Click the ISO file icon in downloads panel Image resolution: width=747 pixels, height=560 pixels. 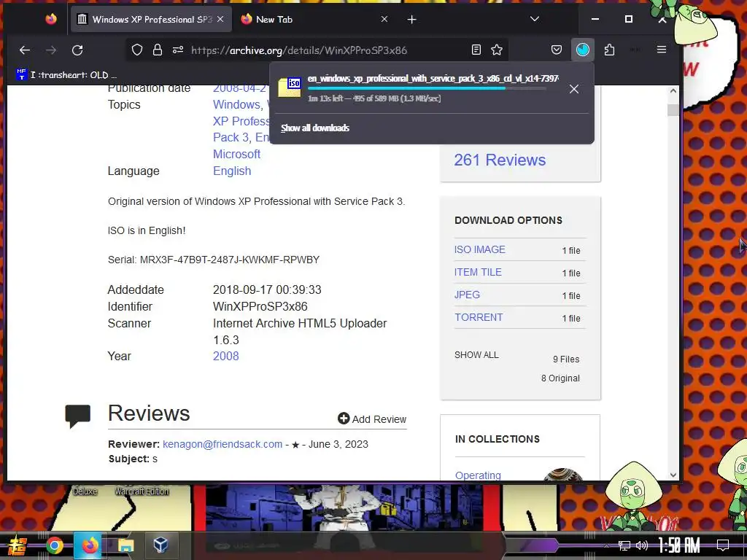(290, 87)
